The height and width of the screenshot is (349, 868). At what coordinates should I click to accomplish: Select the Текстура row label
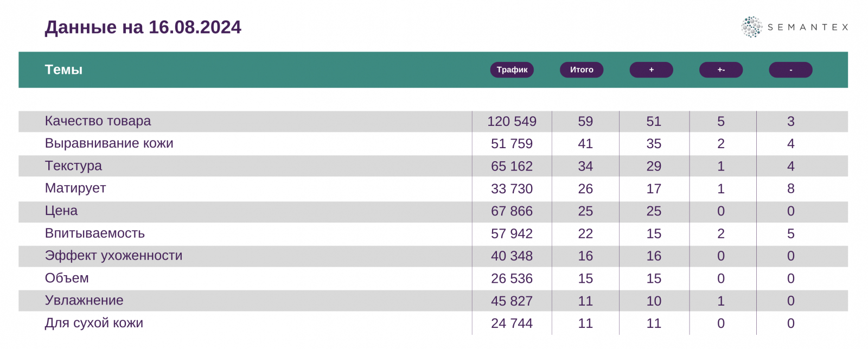(x=73, y=166)
